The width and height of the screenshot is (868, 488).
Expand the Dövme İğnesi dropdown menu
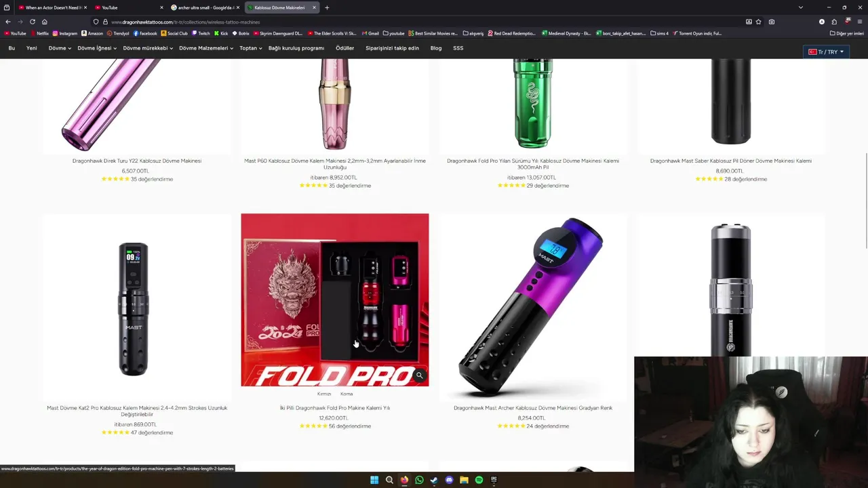tap(97, 48)
